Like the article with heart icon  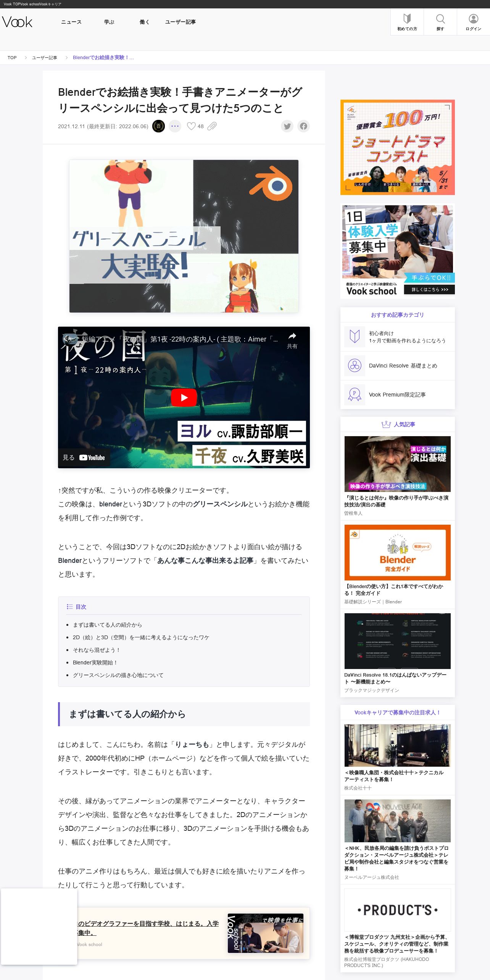point(191,126)
